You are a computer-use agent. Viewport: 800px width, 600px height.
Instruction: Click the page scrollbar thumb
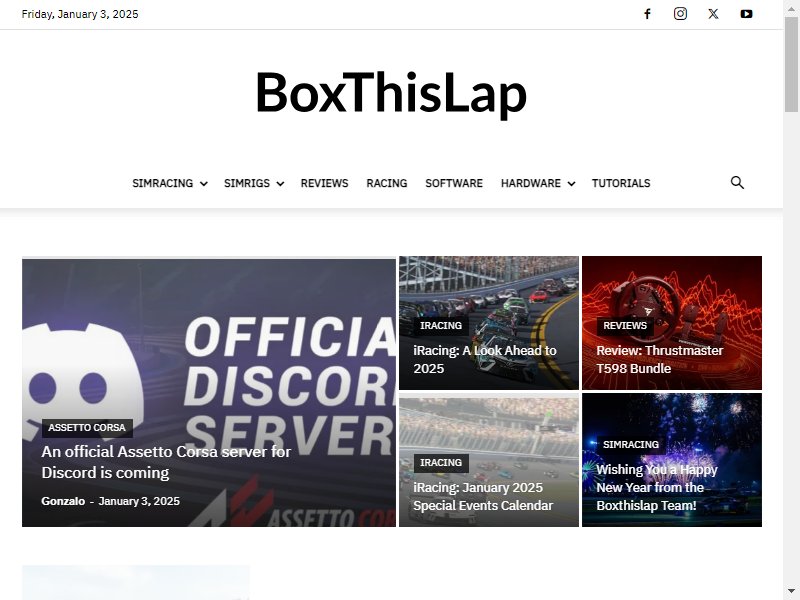click(791, 64)
